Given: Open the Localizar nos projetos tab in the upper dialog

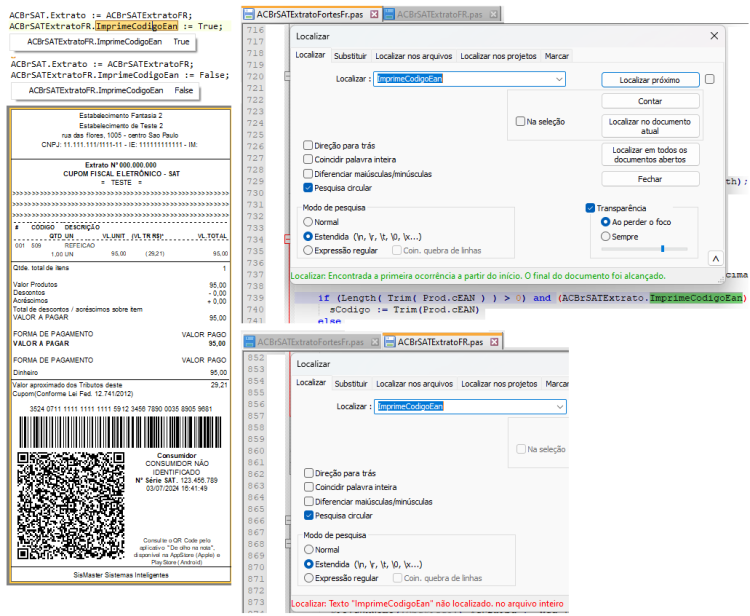Looking at the screenshot, I should [498, 56].
